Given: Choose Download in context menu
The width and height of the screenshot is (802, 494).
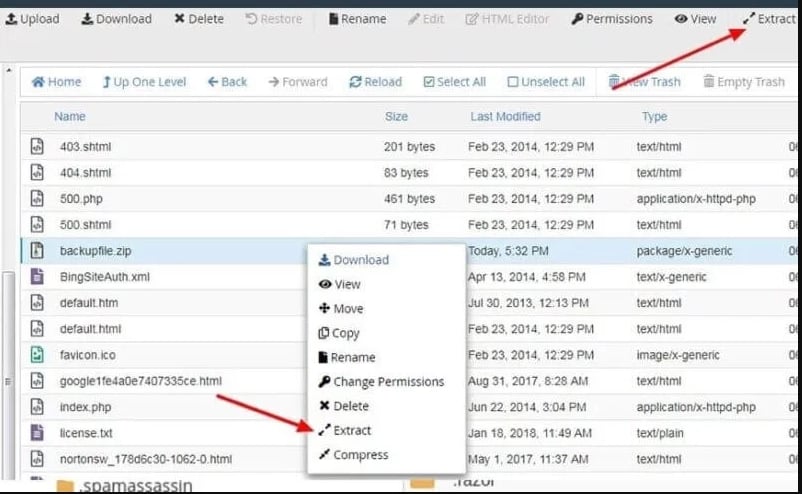Looking at the screenshot, I should tap(353, 260).
